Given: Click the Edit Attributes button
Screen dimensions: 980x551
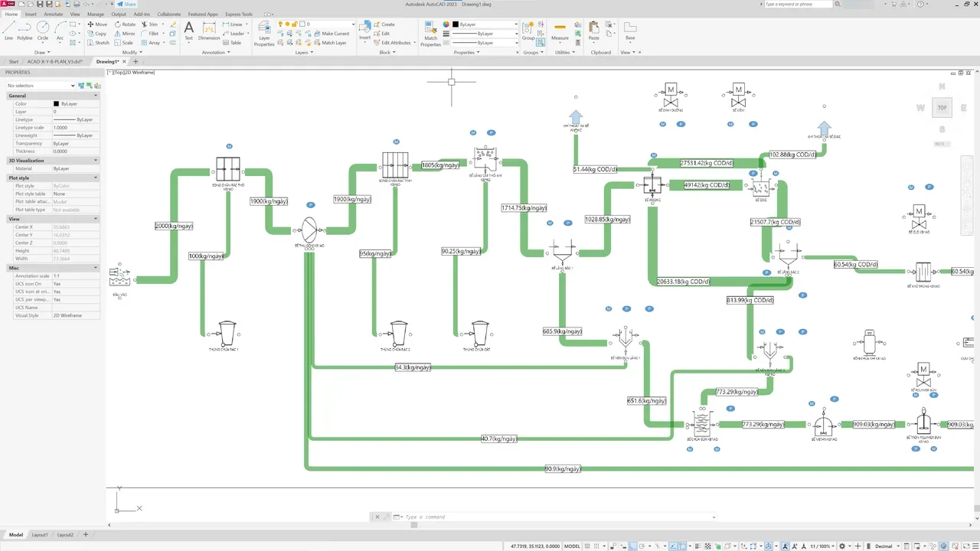Looking at the screenshot, I should point(393,43).
